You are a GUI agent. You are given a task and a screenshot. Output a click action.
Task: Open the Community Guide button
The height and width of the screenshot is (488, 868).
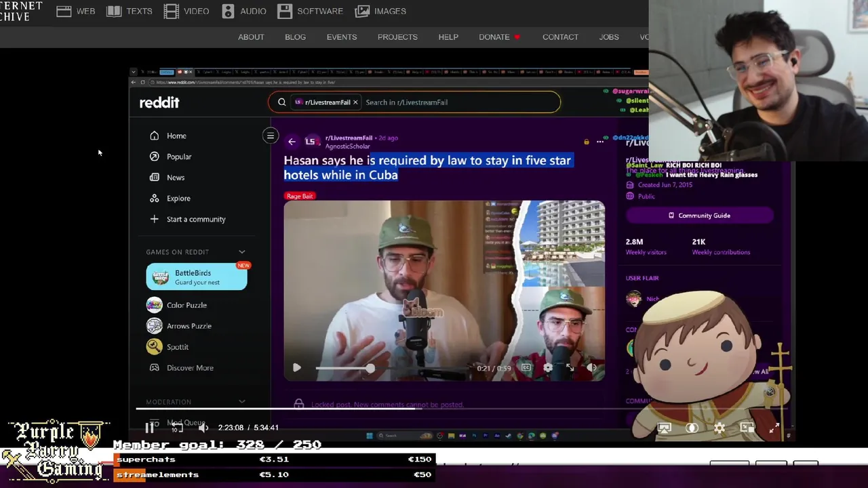(699, 216)
